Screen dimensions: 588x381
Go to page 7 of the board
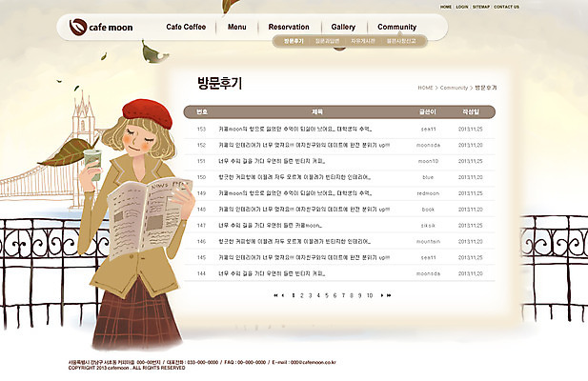pos(343,295)
